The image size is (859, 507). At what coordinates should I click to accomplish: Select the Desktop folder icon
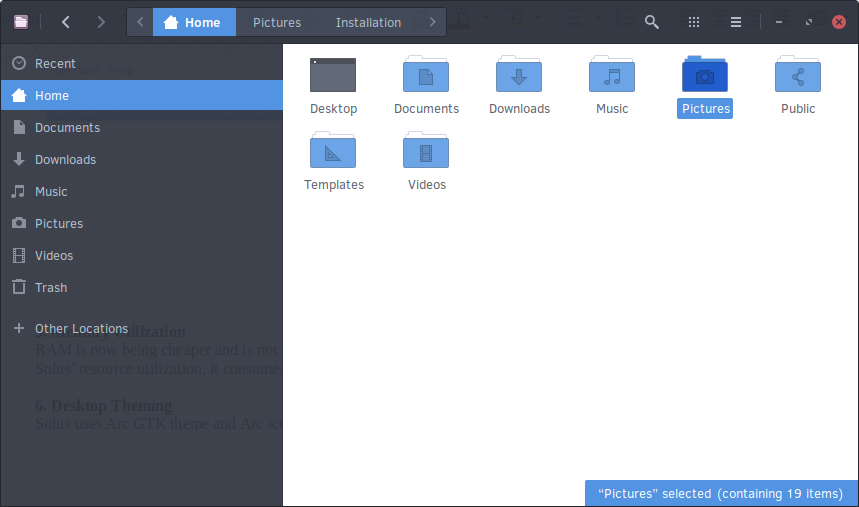(x=333, y=75)
